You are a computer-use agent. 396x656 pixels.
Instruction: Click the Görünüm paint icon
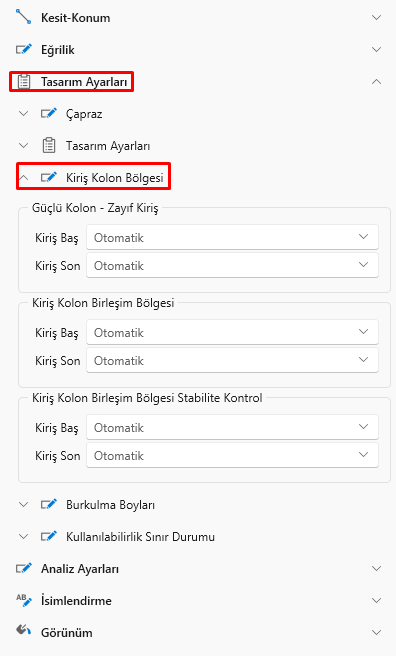tap(24, 630)
